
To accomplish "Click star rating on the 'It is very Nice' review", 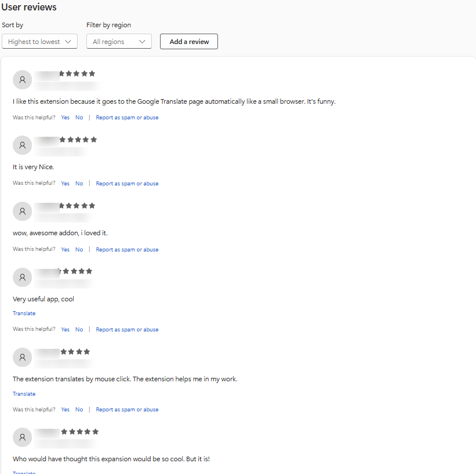I will pyautogui.click(x=78, y=140).
